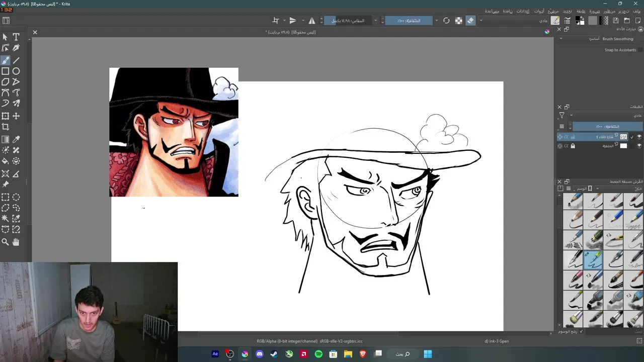644x362 pixels.
Task: Select the Rectangular Selection tool
Action: tap(5, 198)
